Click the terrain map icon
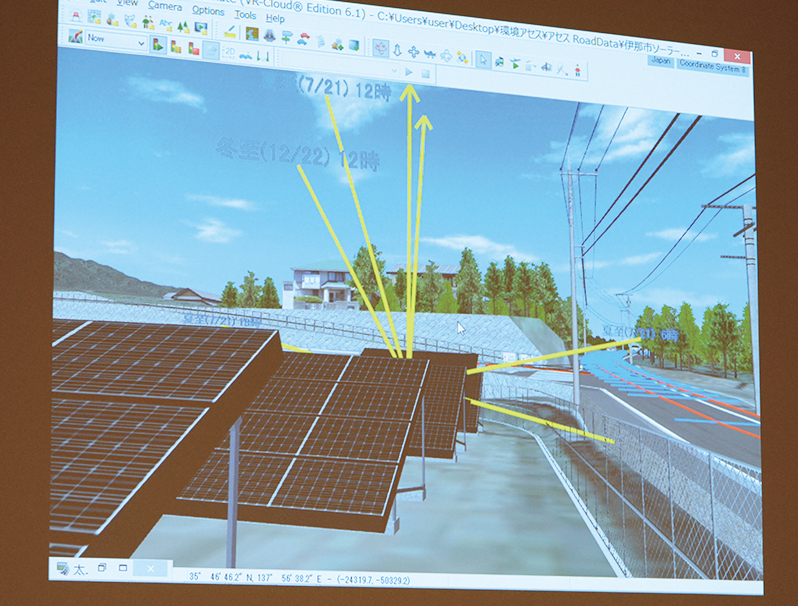 pos(252,34)
